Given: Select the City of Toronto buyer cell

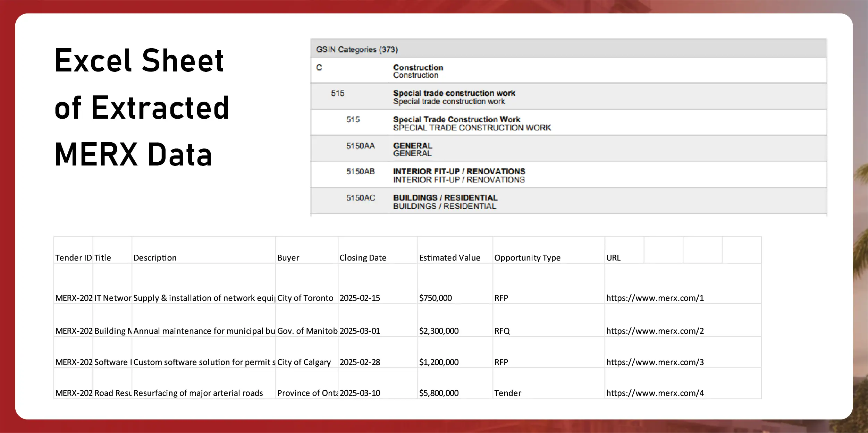Looking at the screenshot, I should (x=305, y=298).
